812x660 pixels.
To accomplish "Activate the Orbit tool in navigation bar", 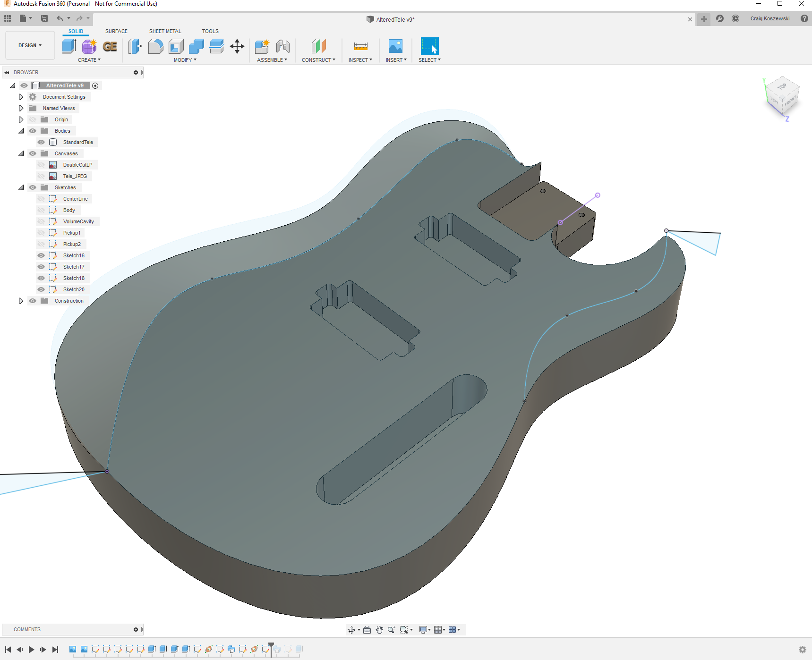I will coord(352,629).
